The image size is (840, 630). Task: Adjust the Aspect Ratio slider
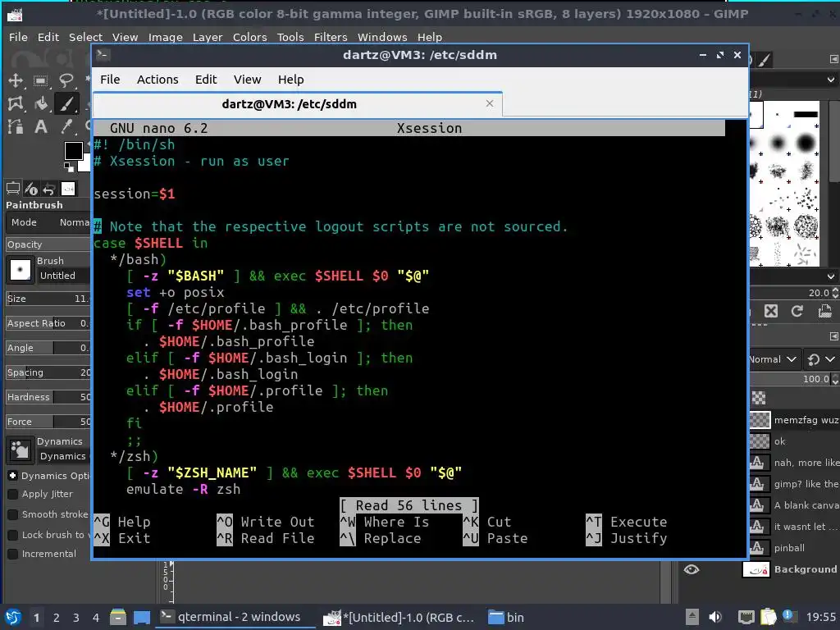pyautogui.click(x=48, y=323)
